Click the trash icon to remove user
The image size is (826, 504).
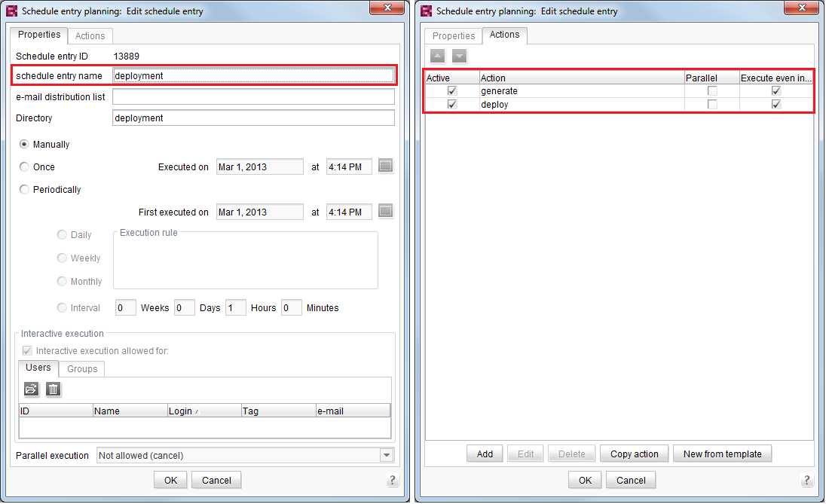pos(54,389)
